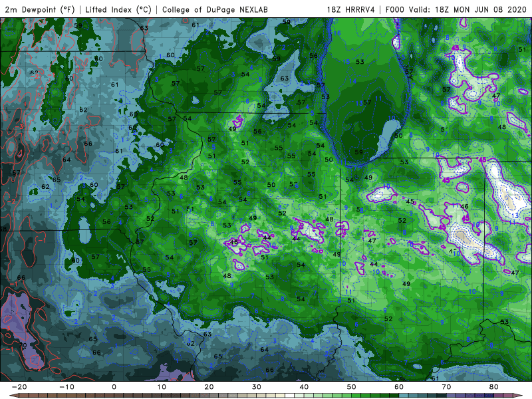Click the blue '16' lifted index contour label
532x399 pixels.
[337, 33]
